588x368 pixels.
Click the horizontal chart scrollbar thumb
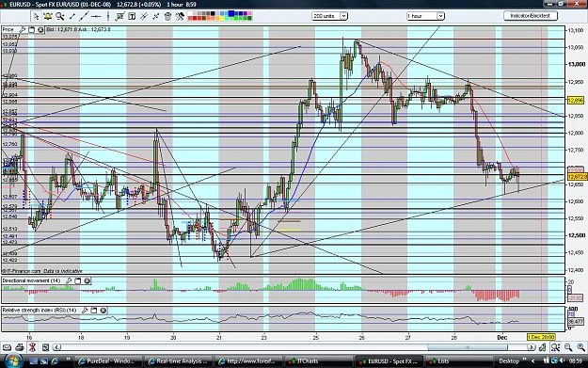(467, 347)
